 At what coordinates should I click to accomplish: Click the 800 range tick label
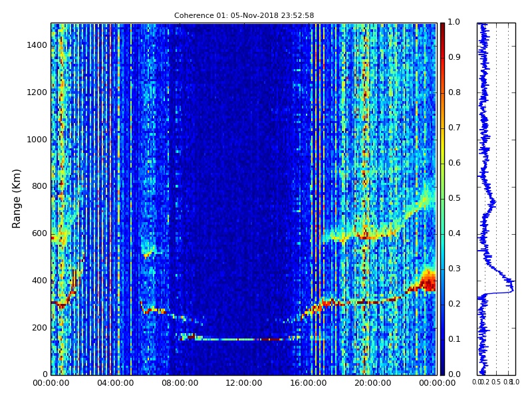pos(39,186)
